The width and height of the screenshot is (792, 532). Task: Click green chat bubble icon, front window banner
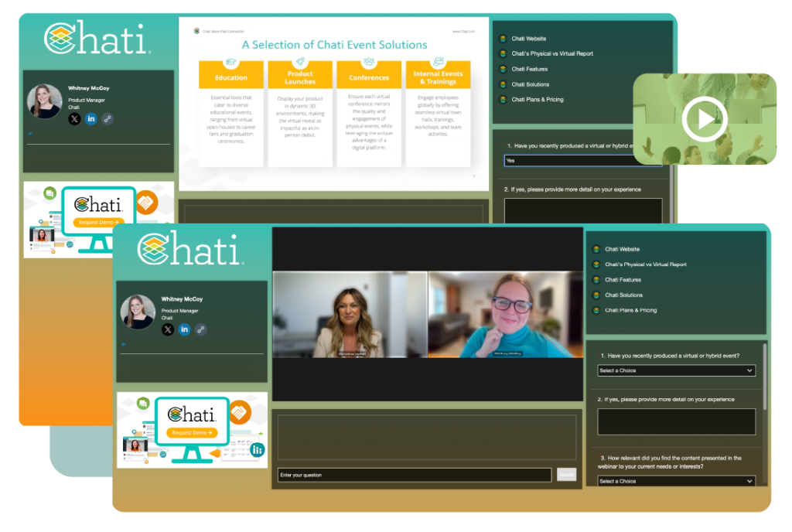[x=143, y=403]
